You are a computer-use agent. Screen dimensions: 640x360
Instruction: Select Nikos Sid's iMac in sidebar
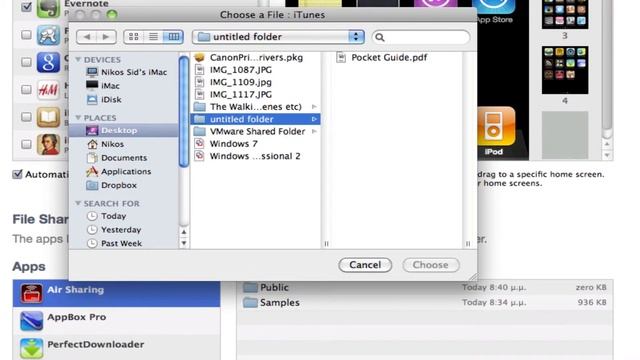click(x=127, y=72)
